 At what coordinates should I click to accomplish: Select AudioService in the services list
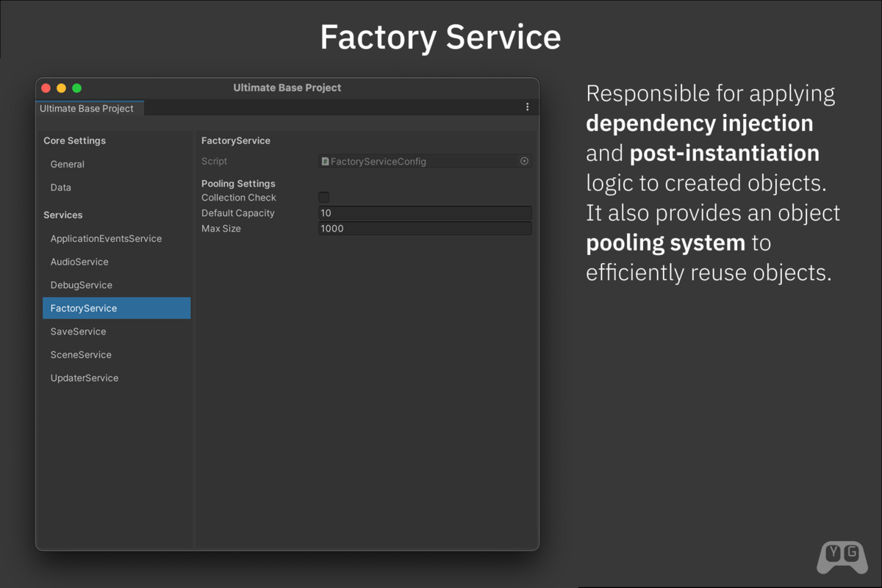(x=79, y=262)
